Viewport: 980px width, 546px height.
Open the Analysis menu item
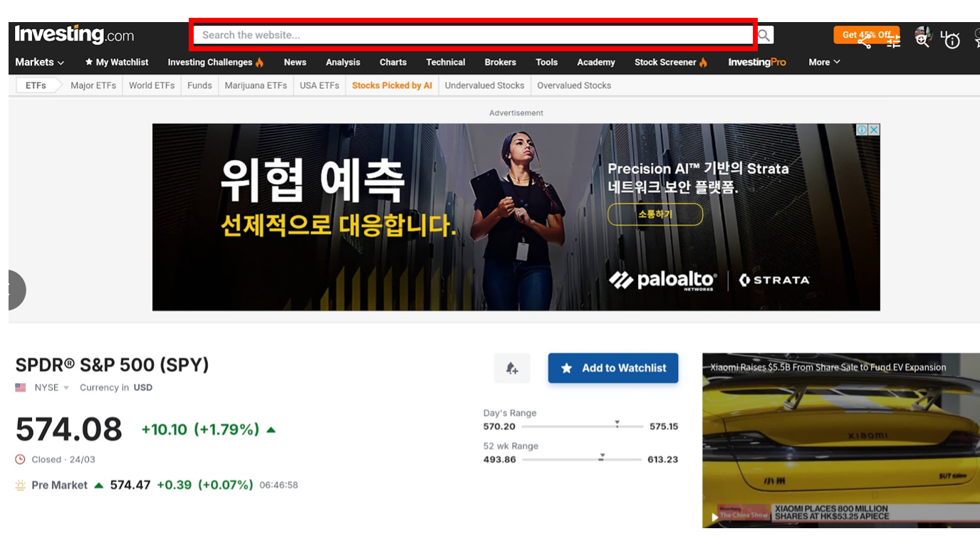(343, 62)
